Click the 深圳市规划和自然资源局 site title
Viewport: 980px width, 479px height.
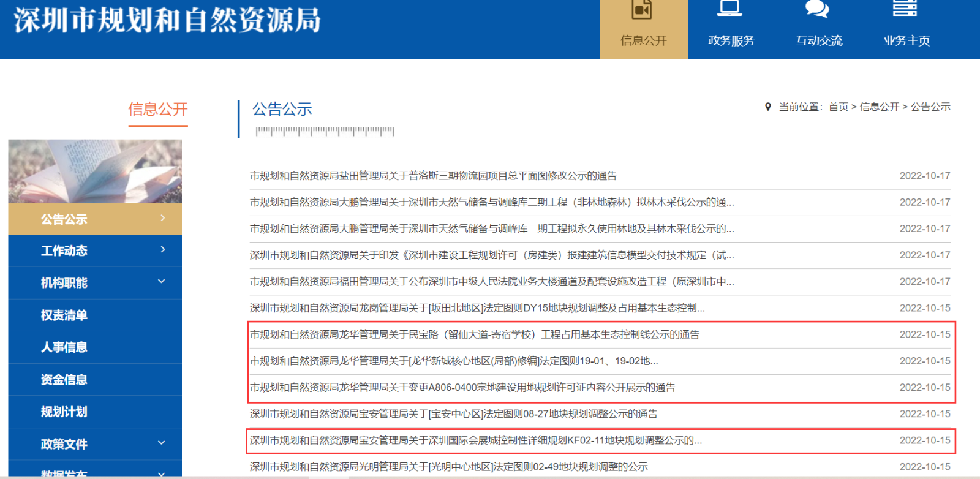(167, 20)
